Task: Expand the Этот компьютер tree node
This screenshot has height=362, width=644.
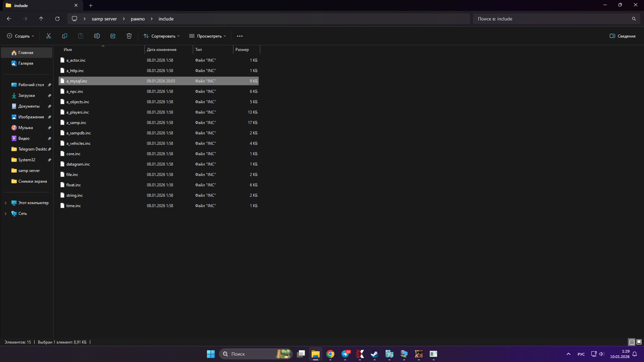Action: click(5, 203)
